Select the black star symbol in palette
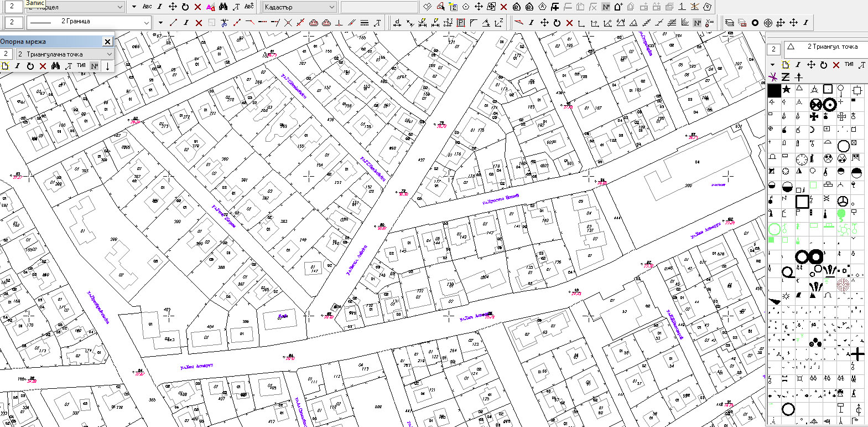Screen dimensions: 868x427 coord(786,89)
